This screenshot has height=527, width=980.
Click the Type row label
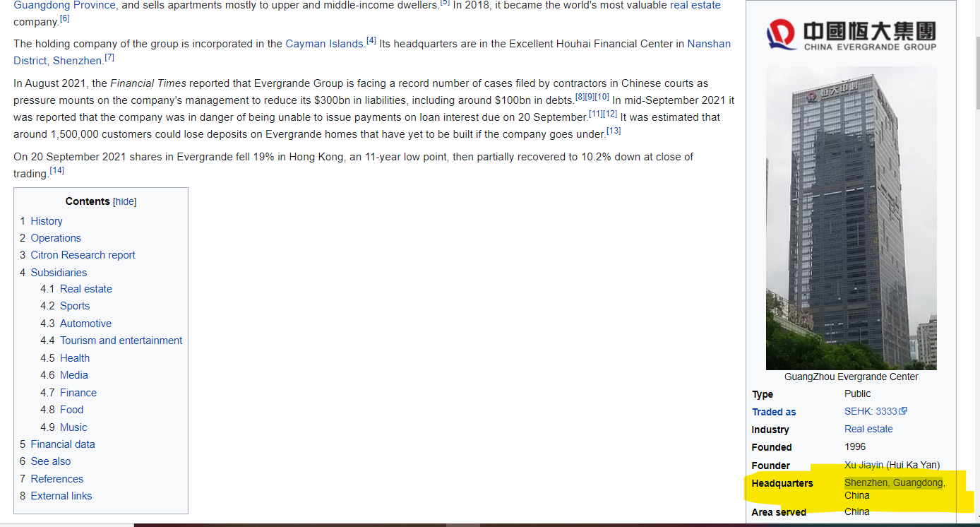click(x=763, y=394)
